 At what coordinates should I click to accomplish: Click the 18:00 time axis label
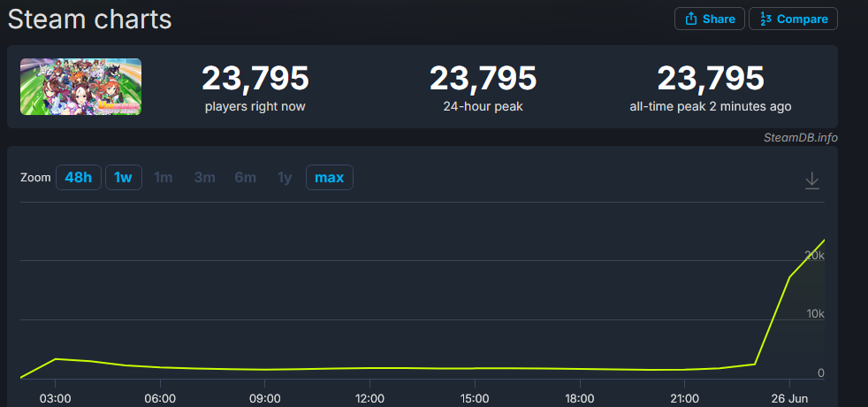(580, 399)
